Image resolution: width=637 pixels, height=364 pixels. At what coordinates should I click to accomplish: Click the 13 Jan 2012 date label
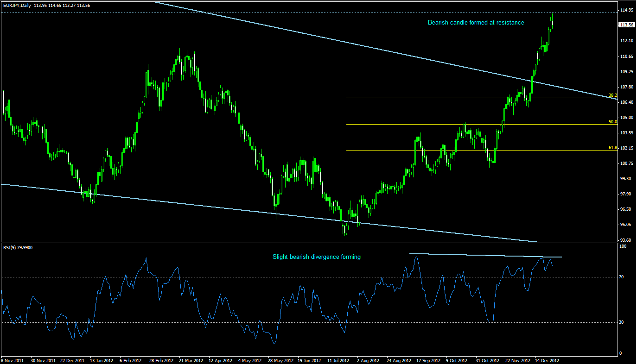click(102, 360)
